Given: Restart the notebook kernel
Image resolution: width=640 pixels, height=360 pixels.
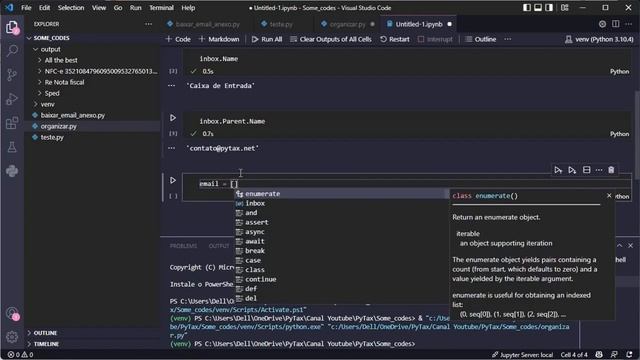Looking at the screenshot, I should (x=395, y=39).
